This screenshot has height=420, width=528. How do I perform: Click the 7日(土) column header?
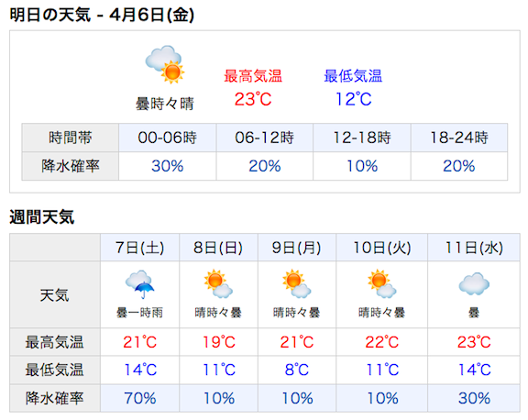pyautogui.click(x=139, y=248)
